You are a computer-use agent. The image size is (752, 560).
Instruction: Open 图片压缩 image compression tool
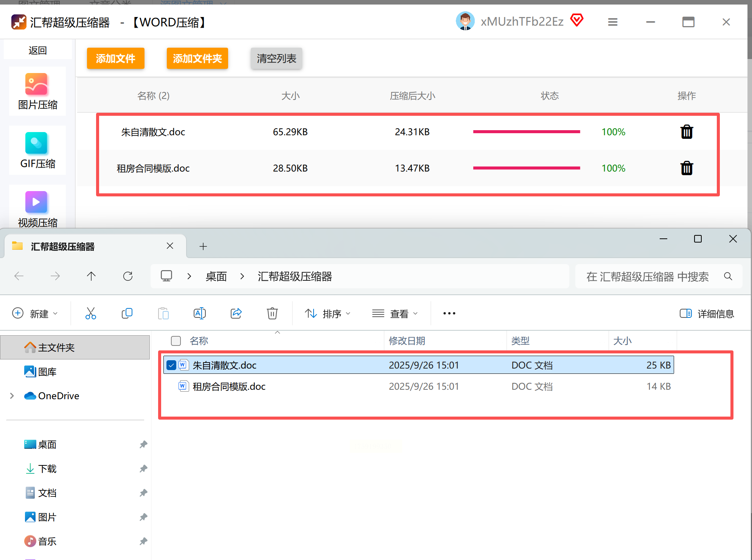(37, 92)
